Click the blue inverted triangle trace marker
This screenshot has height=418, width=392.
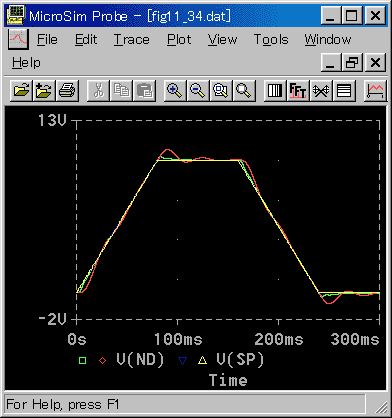[182, 361]
